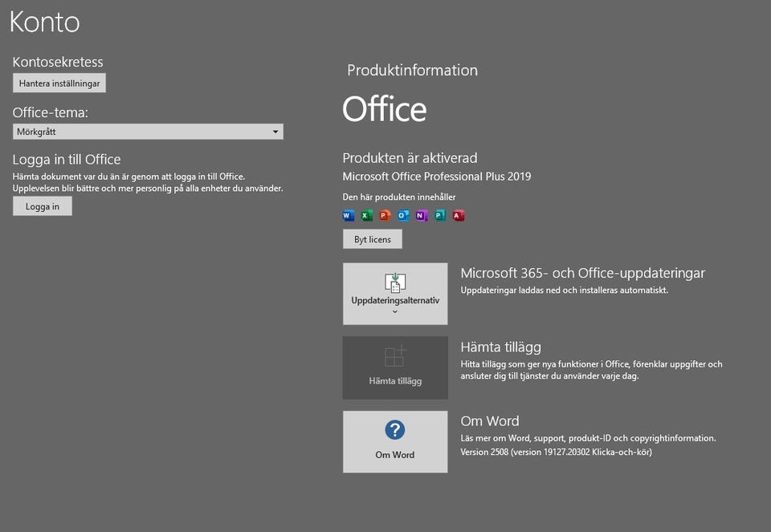The image size is (771, 532).
Task: Select the Mörkgrått theme combo box
Action: [148, 132]
